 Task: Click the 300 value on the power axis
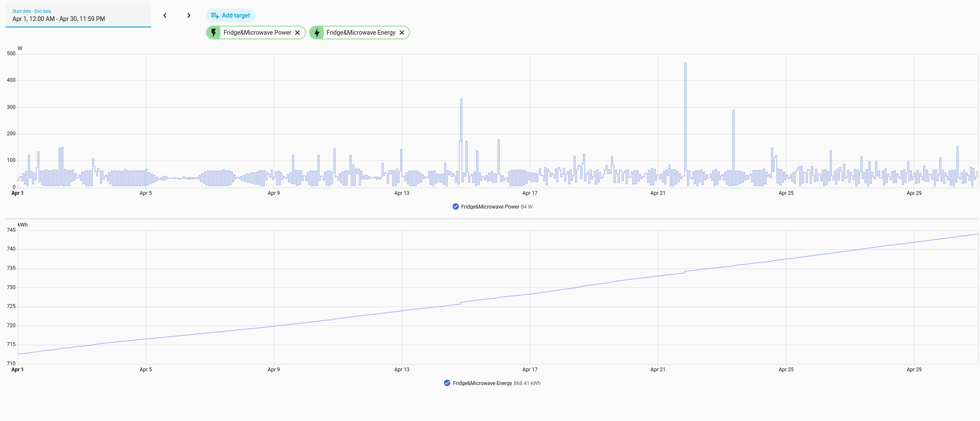[x=11, y=107]
